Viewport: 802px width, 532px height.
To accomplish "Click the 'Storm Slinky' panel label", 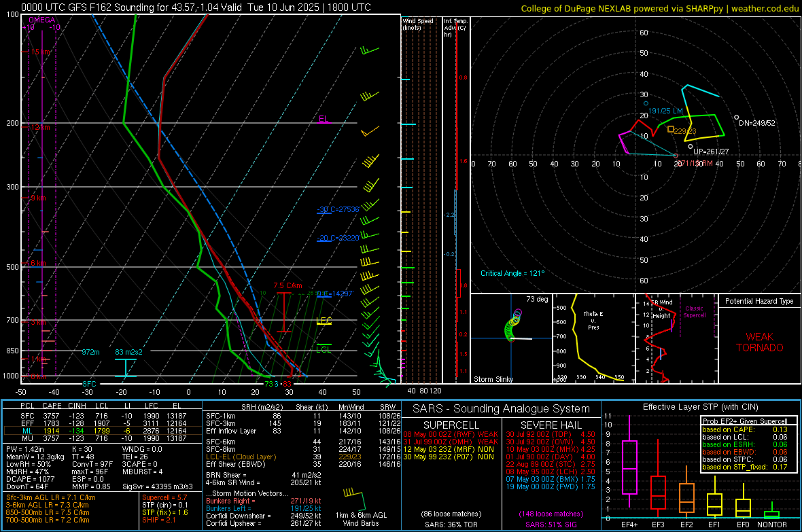I will click(x=493, y=379).
